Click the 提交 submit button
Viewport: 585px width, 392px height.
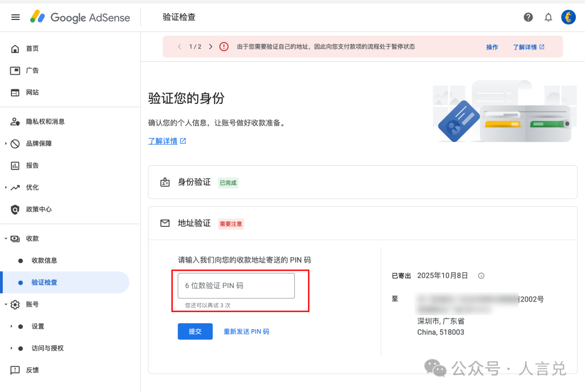click(195, 331)
